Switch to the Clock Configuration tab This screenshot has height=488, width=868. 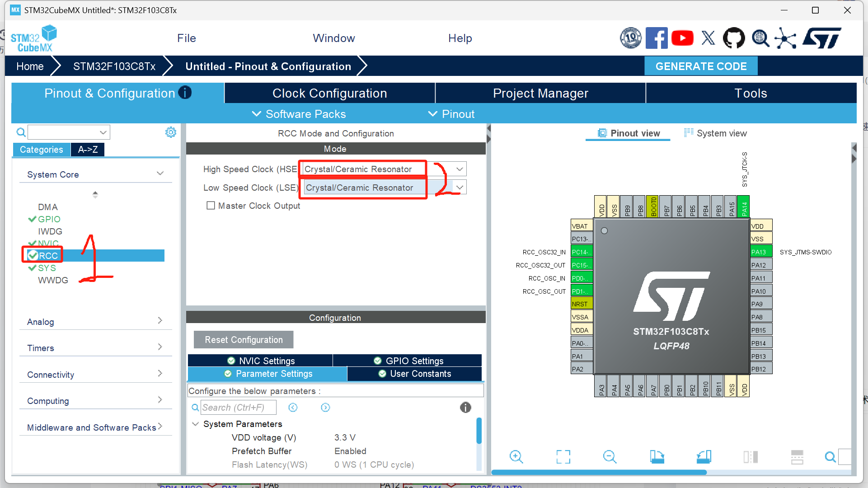329,93
